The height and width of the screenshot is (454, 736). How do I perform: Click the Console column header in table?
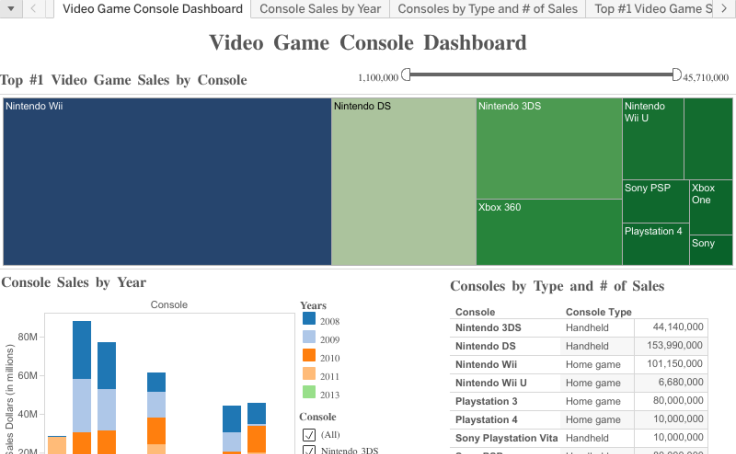475,312
